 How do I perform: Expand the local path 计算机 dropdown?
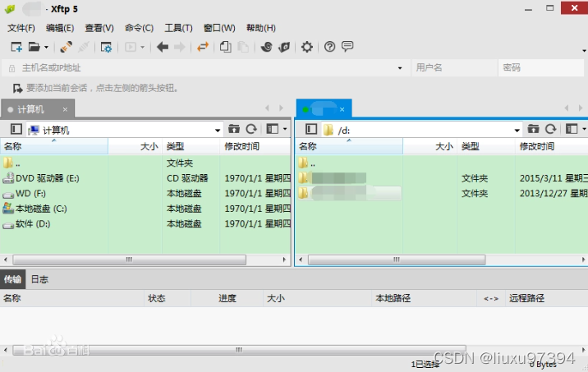[x=218, y=130]
